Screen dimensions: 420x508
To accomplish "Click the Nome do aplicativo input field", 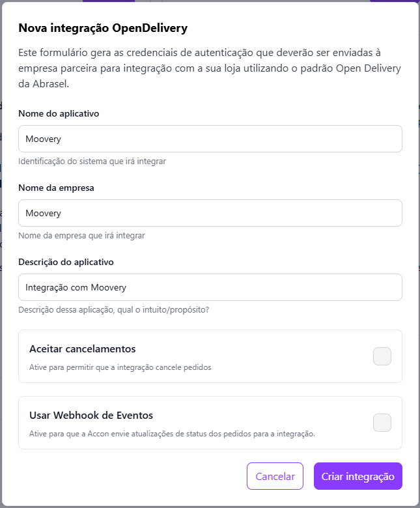I will pos(210,139).
